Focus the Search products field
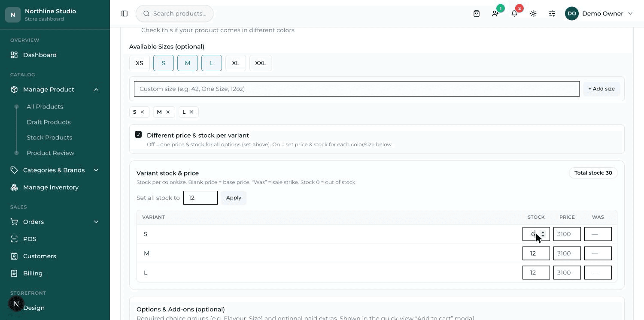644x320 pixels. 175,14
